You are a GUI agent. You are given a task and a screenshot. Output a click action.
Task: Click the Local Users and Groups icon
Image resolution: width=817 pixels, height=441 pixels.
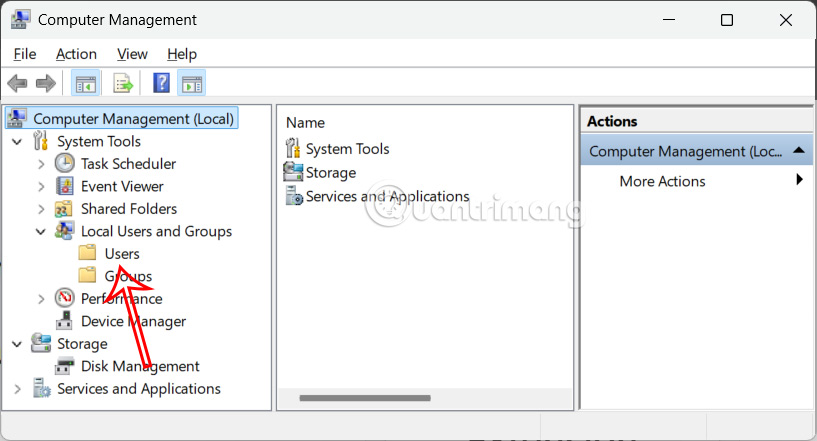pos(65,231)
